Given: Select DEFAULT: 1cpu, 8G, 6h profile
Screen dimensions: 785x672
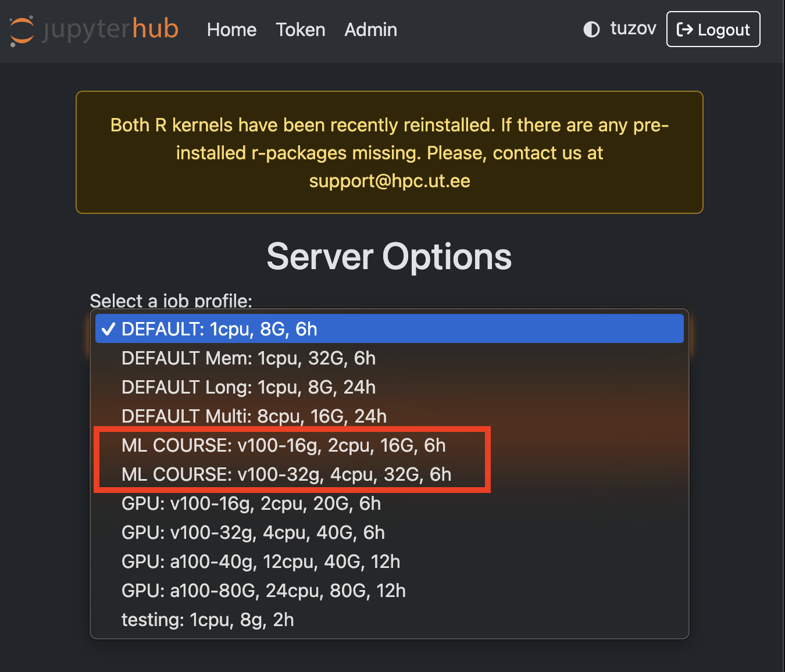Looking at the screenshot, I should 389,329.
